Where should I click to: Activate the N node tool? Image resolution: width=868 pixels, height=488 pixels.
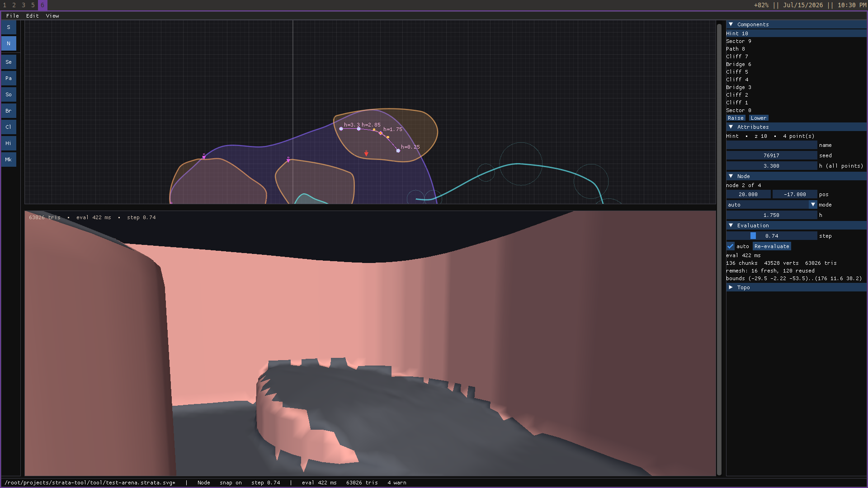[9, 43]
